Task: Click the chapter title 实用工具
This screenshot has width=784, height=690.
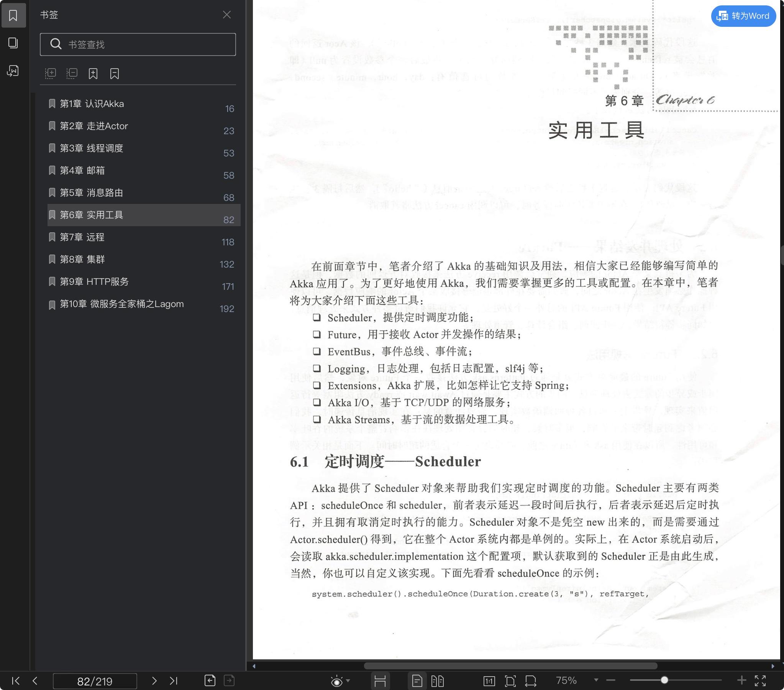Action: 596,130
